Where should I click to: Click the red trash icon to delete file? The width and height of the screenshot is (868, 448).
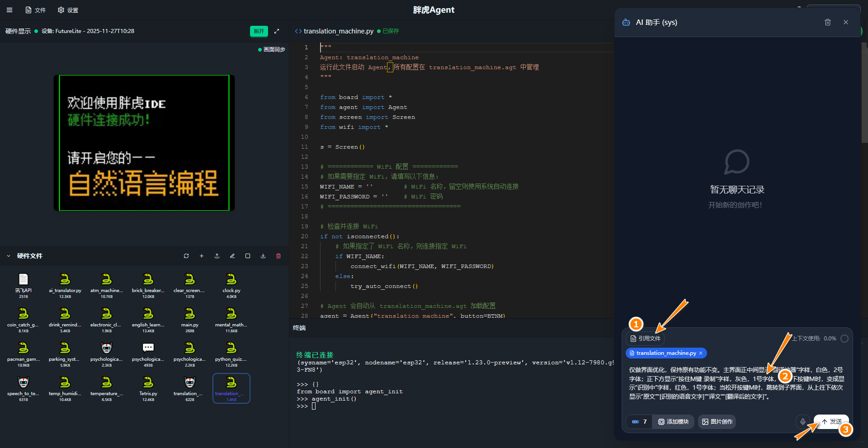(278, 256)
